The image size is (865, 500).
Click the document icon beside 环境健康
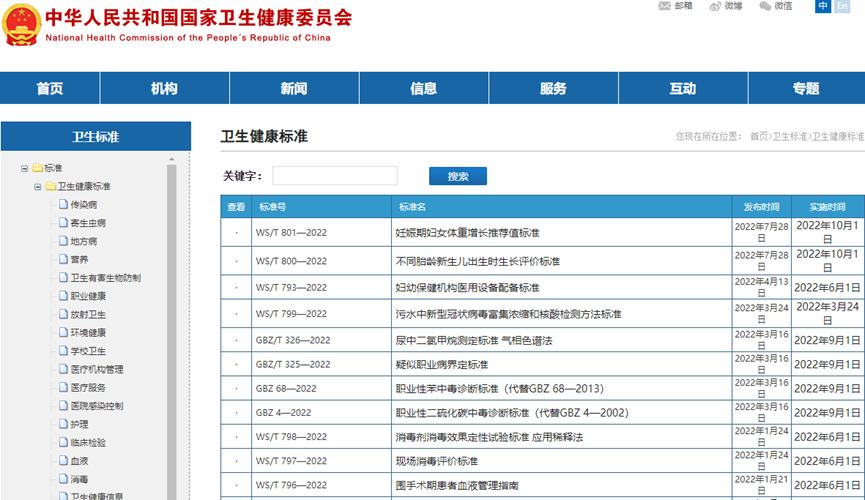[63, 332]
